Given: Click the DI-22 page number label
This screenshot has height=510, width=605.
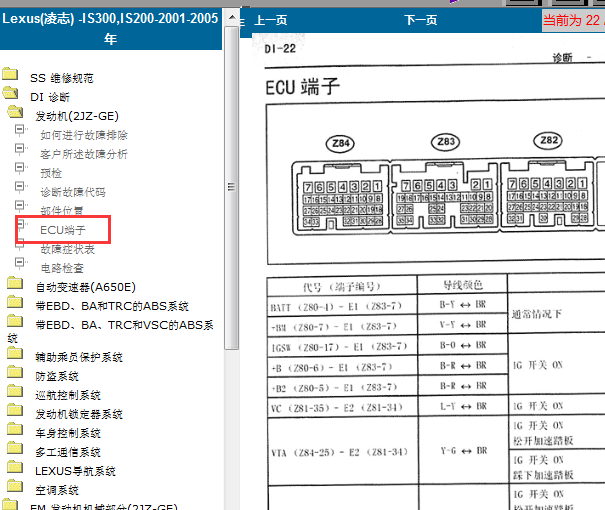Looking at the screenshot, I should click(280, 49).
